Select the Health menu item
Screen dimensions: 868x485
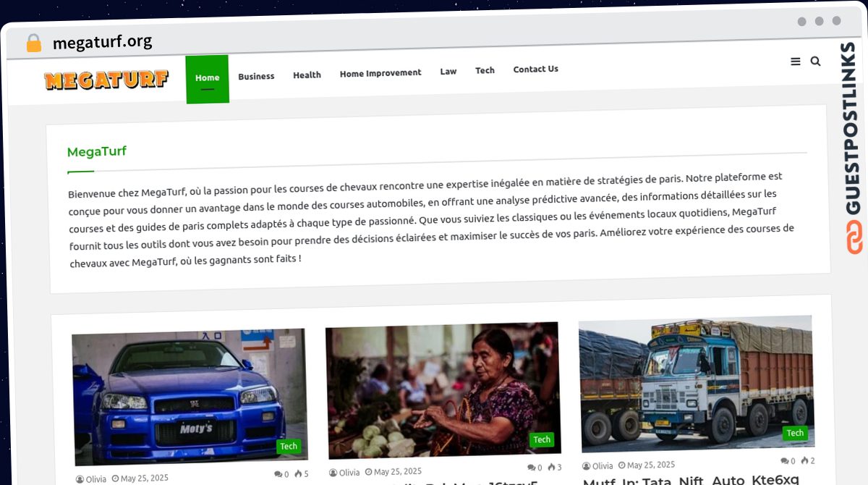click(307, 75)
